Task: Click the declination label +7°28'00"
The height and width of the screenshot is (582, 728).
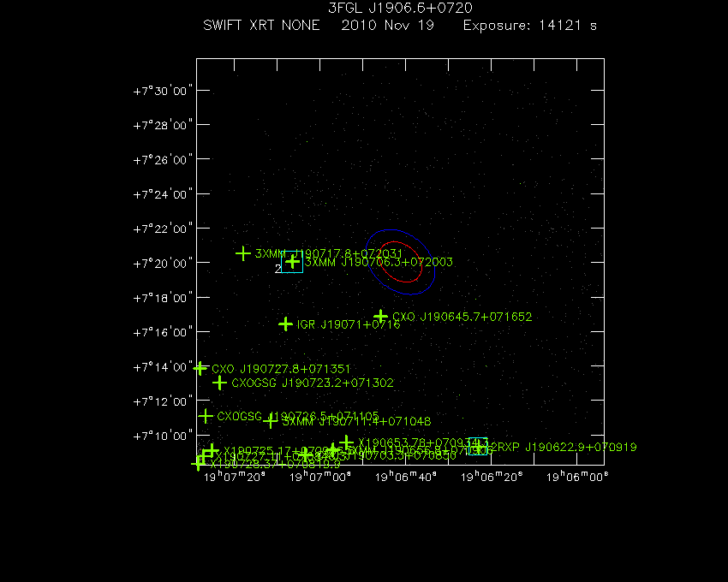Action: (x=163, y=125)
